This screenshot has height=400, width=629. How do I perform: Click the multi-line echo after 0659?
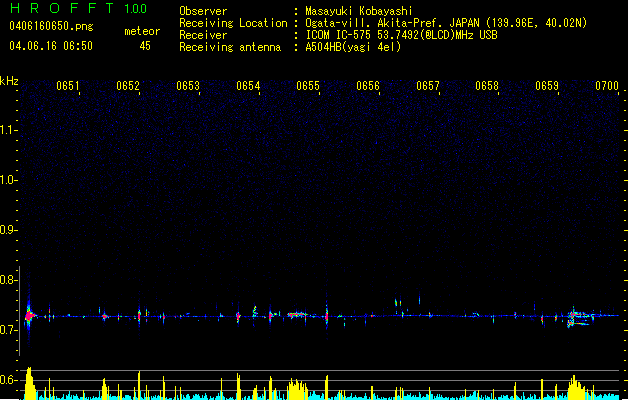(x=581, y=317)
